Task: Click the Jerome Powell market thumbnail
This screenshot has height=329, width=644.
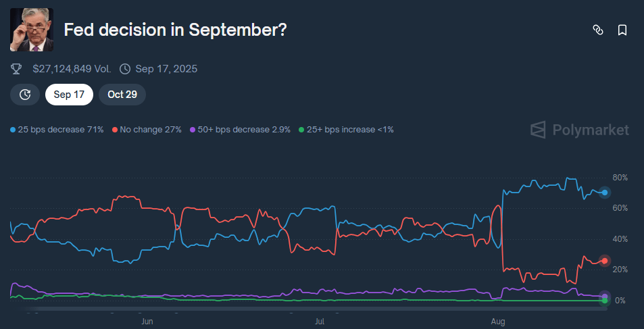Action: [32, 30]
